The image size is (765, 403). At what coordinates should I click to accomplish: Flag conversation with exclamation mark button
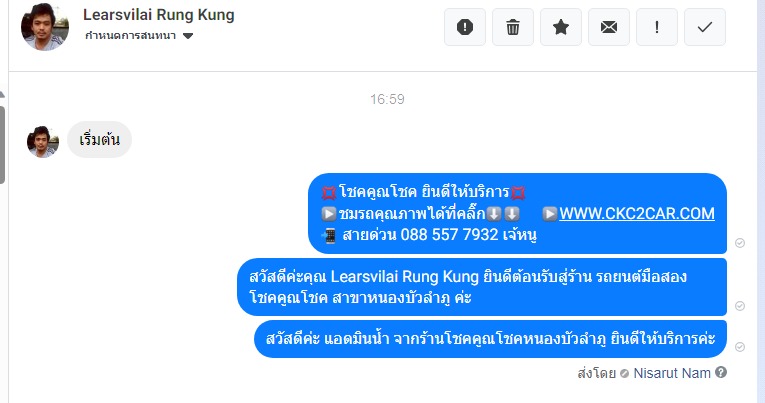(x=657, y=27)
